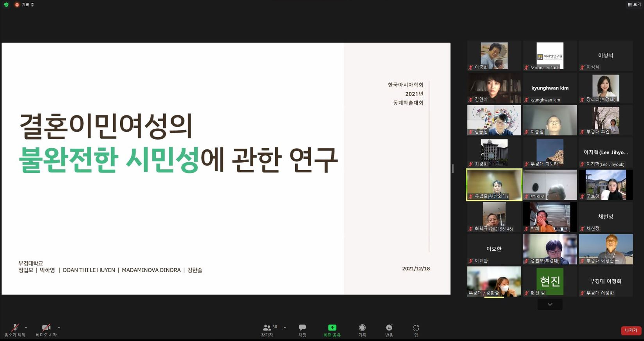Open the 보기 view menu

634,5
